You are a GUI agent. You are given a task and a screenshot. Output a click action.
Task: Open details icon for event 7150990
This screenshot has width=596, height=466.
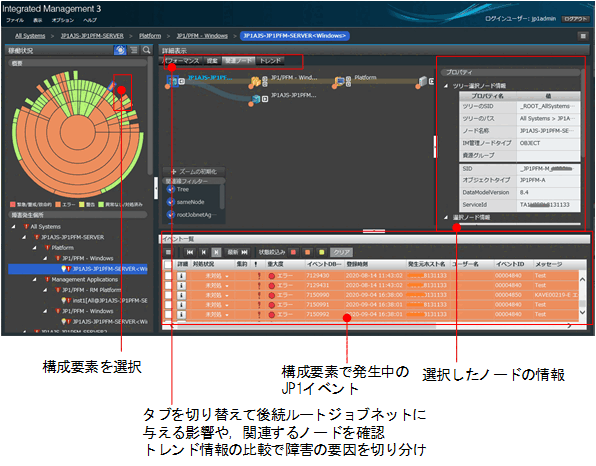[x=181, y=295]
